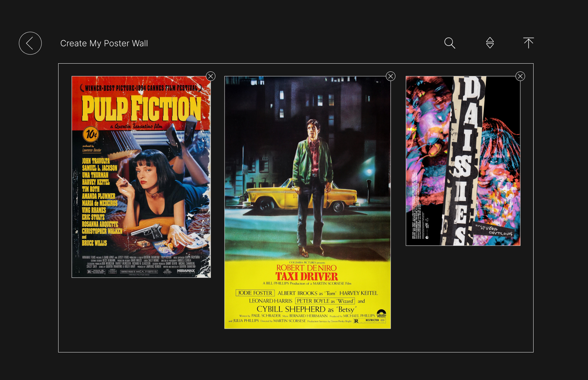
Task: Select the Daisies poster thumbnail
Action: click(463, 161)
